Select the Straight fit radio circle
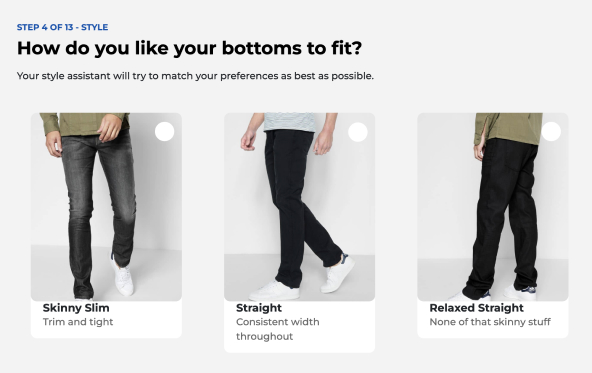592x373 pixels. (358, 132)
